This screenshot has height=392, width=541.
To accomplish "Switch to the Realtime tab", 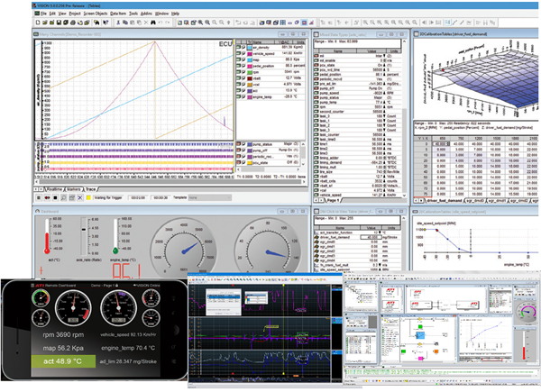I will coord(54,189).
